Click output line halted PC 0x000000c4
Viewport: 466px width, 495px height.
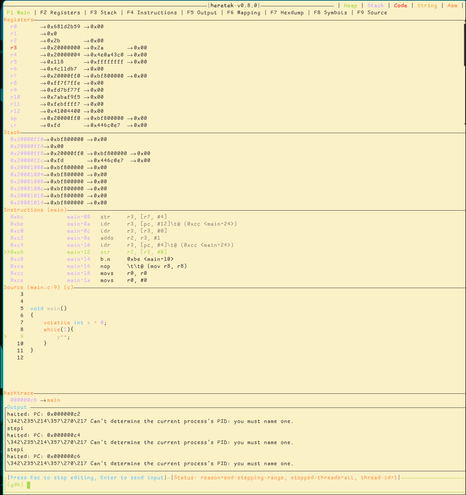click(x=43, y=435)
